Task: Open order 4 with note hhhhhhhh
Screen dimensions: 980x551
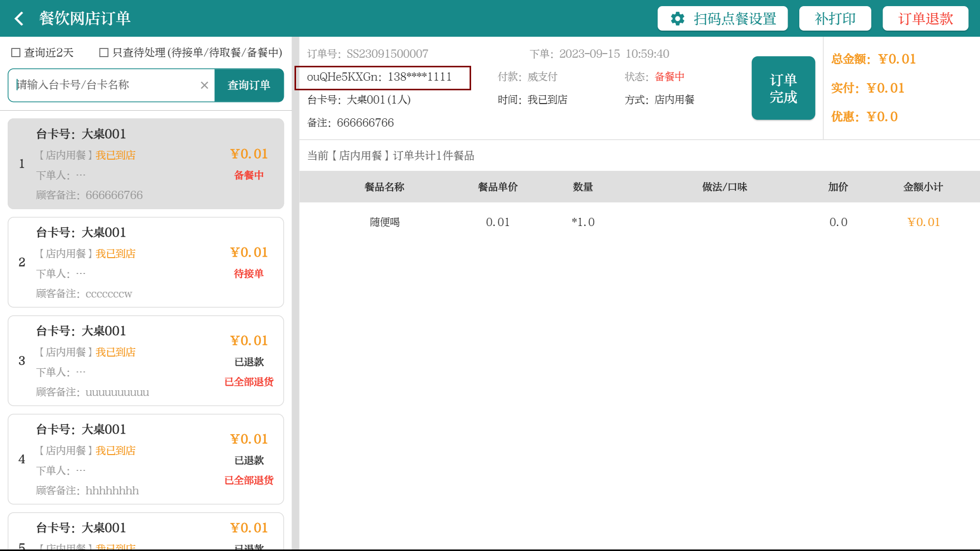Action: pyautogui.click(x=145, y=459)
